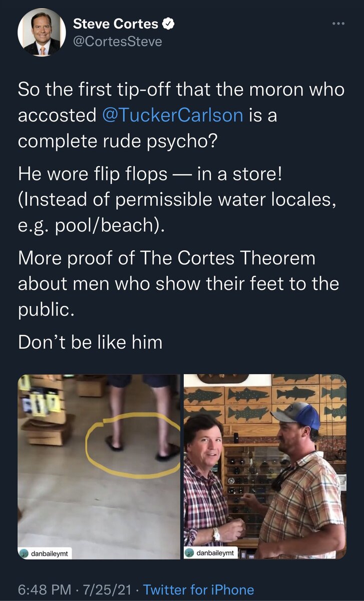364x601 pixels.
Task: Tap the "Don't be like him" line
Action: point(90,343)
